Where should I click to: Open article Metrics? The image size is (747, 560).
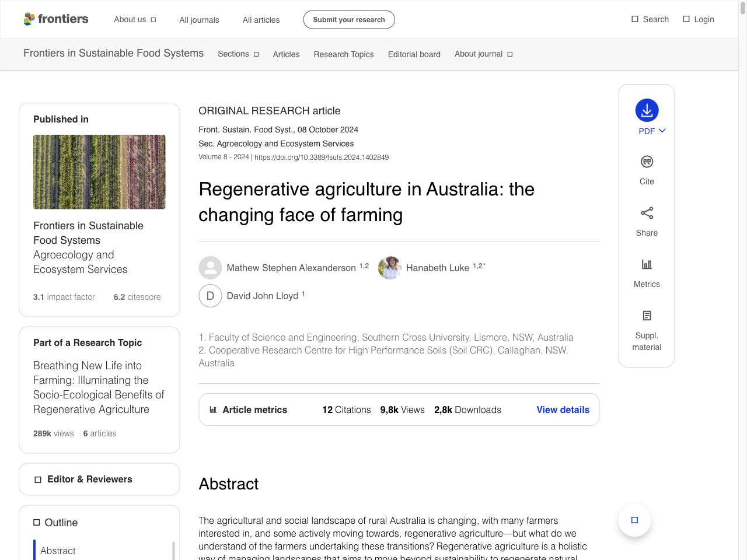[646, 264]
